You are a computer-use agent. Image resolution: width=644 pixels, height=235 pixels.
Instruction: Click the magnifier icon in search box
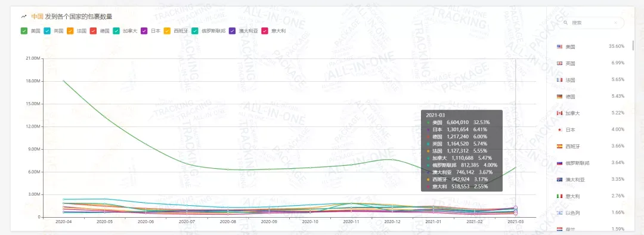coord(565,23)
